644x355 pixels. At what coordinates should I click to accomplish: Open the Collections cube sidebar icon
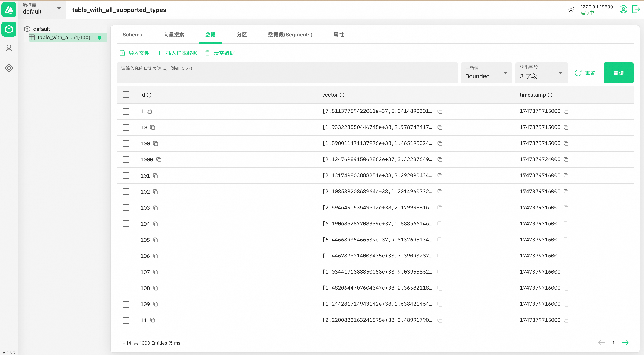[9, 29]
